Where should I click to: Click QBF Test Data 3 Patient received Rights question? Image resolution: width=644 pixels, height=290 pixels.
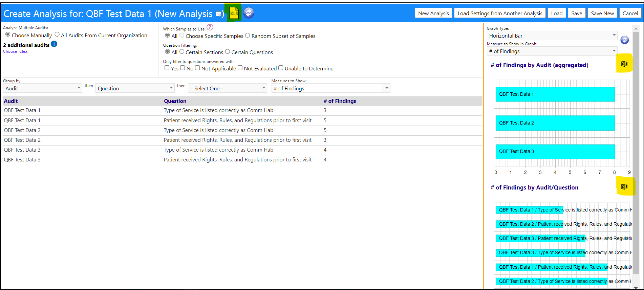click(x=238, y=160)
